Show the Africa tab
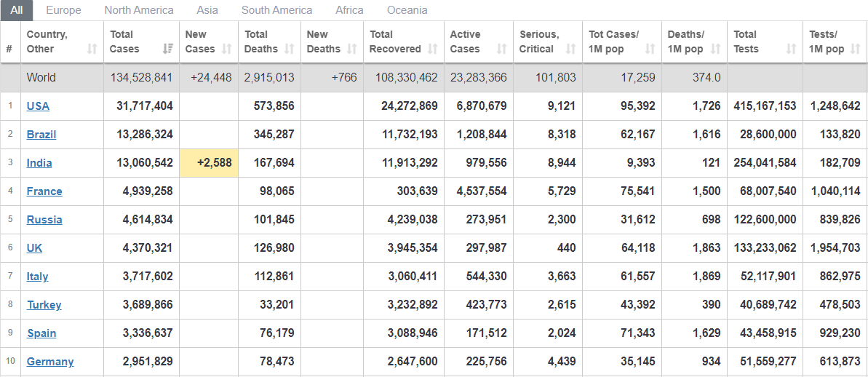868x377 pixels. pyautogui.click(x=349, y=10)
